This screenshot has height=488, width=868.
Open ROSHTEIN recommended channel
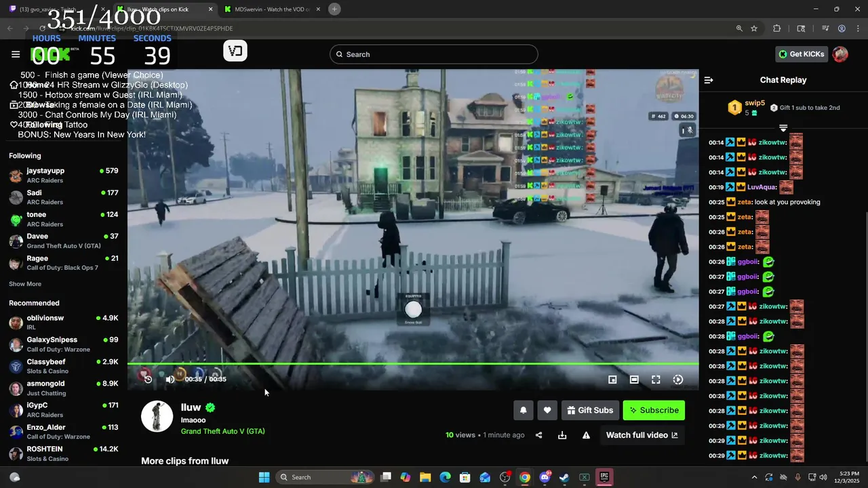point(64,453)
